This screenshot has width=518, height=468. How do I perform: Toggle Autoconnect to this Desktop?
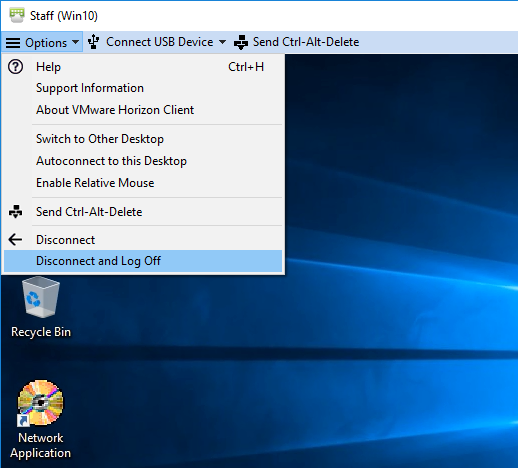coord(143,161)
